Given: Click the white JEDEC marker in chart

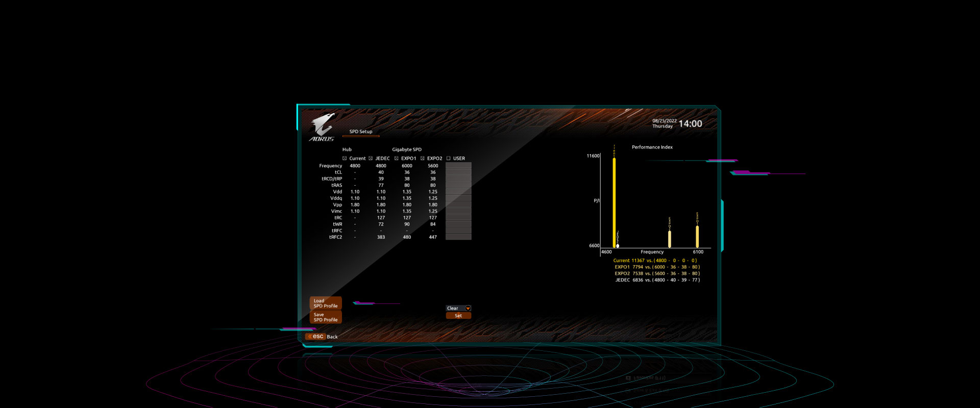Looking at the screenshot, I should coord(618,246).
